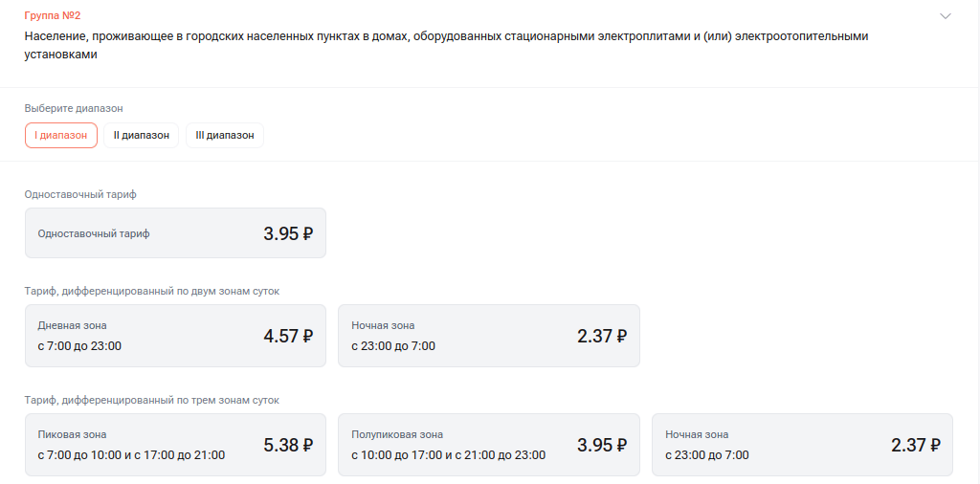
Task: Select the Пиковая зона tariff card
Action: click(x=175, y=445)
